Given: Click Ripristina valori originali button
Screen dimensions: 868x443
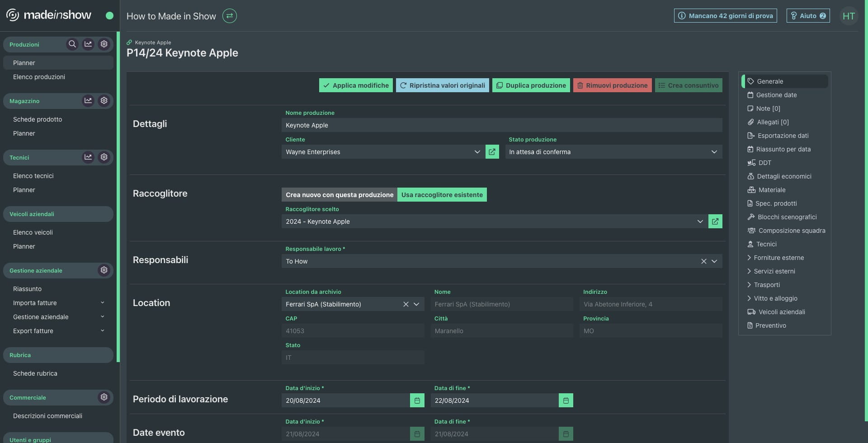Looking at the screenshot, I should click(442, 85).
